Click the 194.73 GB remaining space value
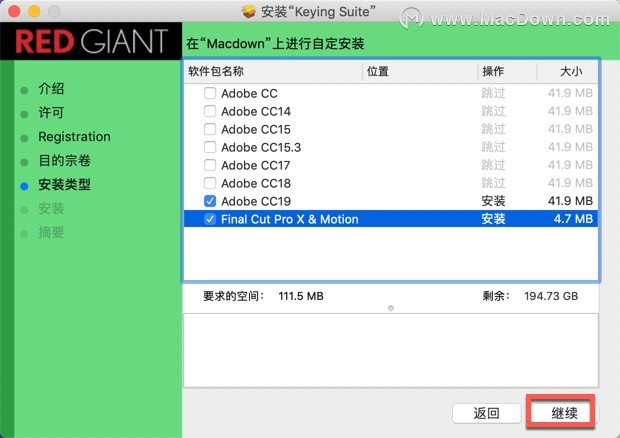Image resolution: width=620 pixels, height=438 pixels. 551,296
